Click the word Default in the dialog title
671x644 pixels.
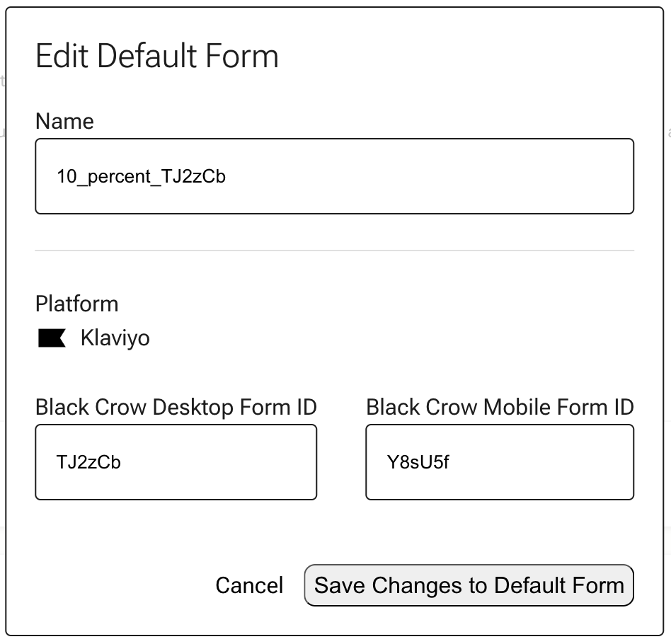[x=147, y=56]
